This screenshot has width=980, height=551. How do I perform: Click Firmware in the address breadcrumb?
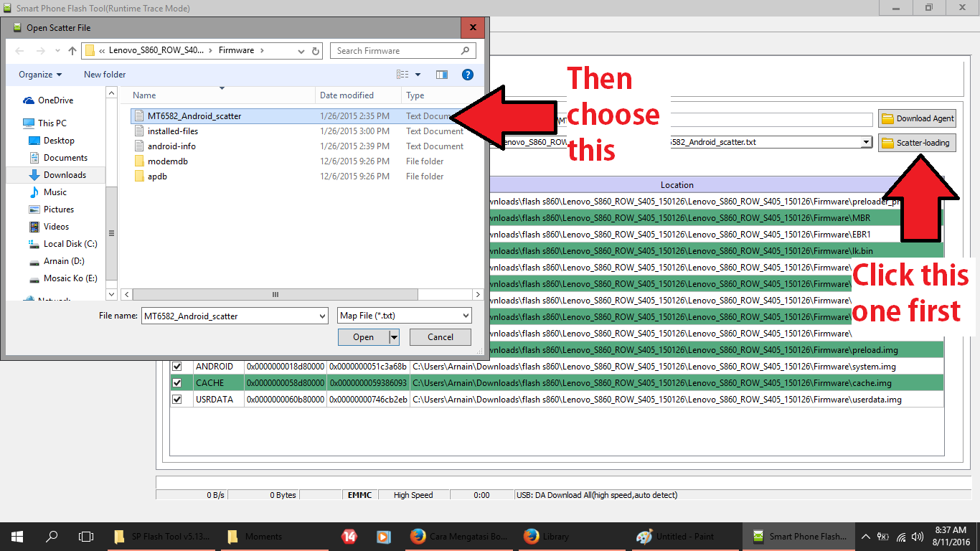(x=237, y=51)
